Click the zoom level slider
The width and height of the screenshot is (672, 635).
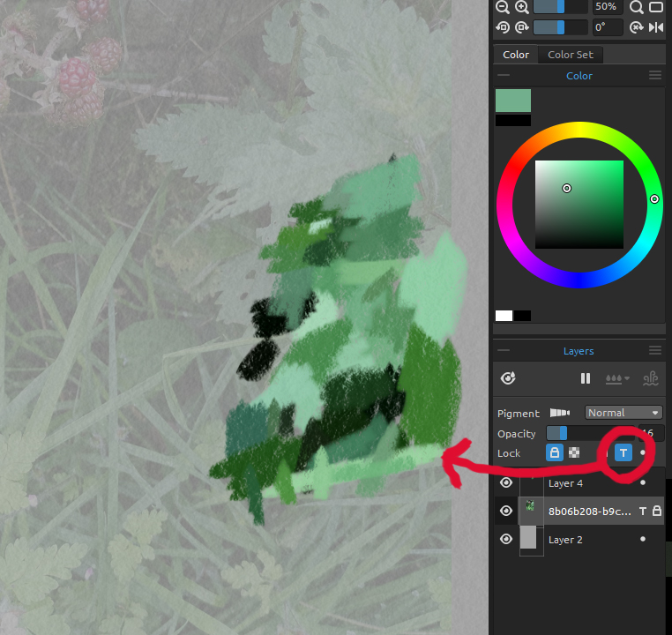(x=560, y=7)
